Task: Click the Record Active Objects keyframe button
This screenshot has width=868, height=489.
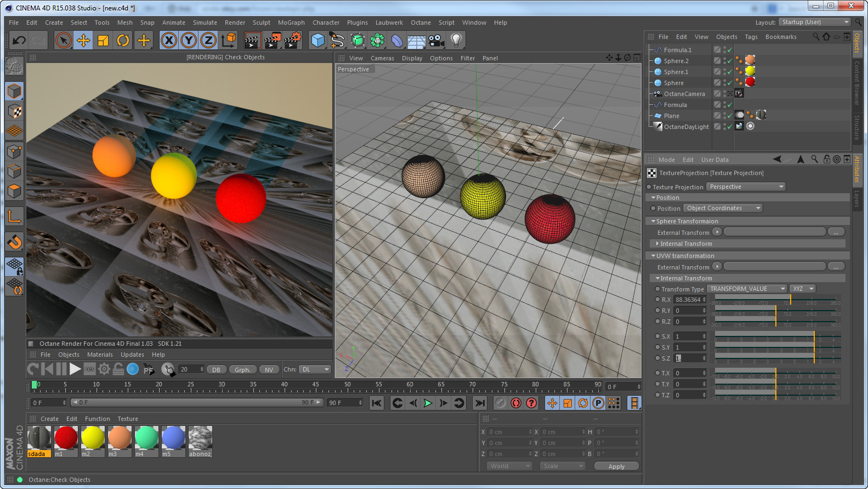Action: (x=516, y=403)
